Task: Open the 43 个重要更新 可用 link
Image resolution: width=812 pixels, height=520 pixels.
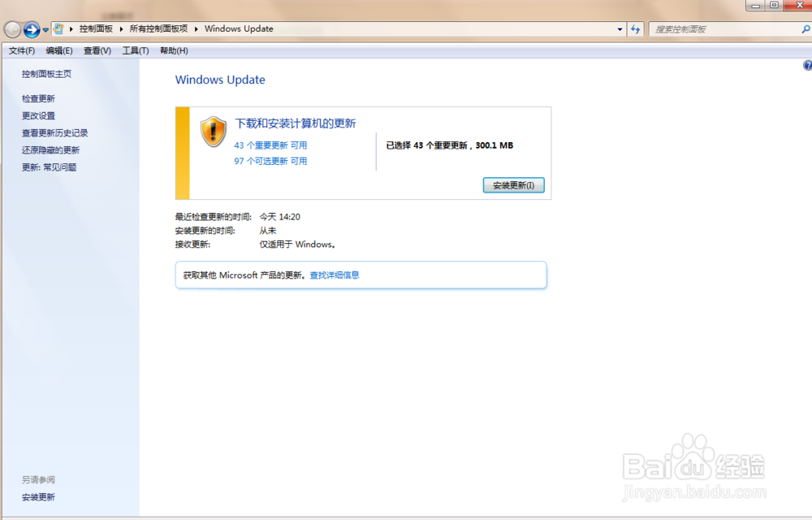Action: click(270, 145)
